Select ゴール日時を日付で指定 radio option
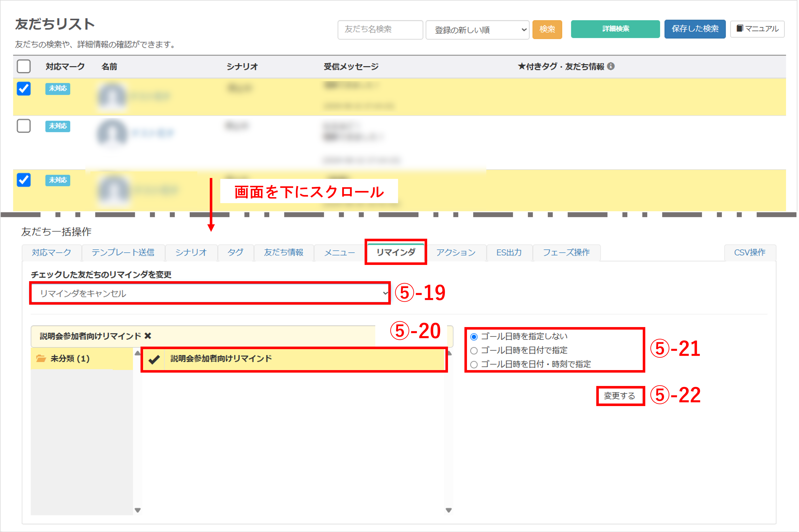 click(x=474, y=351)
